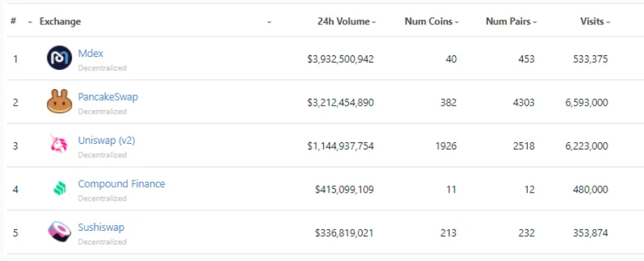
Task: Open the PancakeSwap exchange page
Action: pyautogui.click(x=108, y=97)
